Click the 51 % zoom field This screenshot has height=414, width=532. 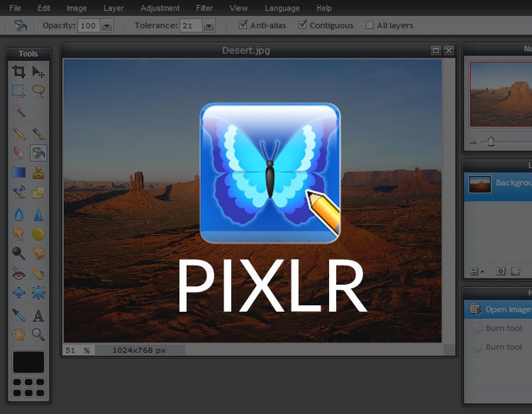pos(78,350)
